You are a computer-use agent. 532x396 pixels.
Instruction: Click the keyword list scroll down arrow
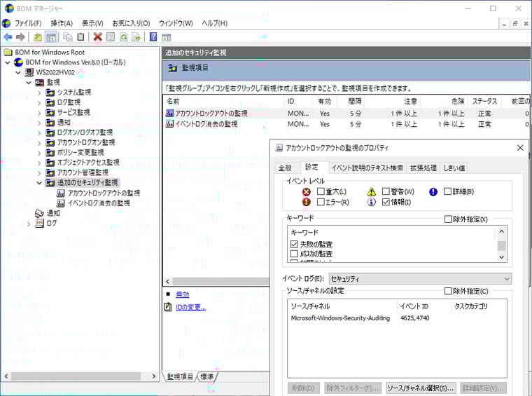tap(501, 257)
